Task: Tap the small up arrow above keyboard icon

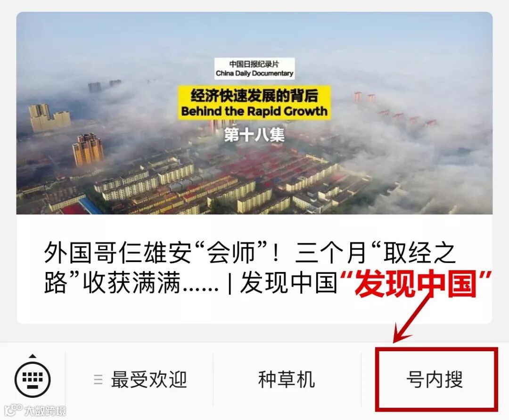Action: (33, 356)
